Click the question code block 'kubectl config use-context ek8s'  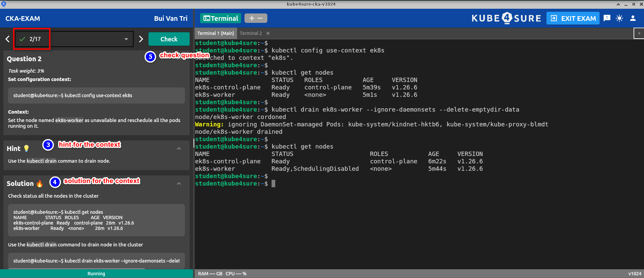(97, 95)
